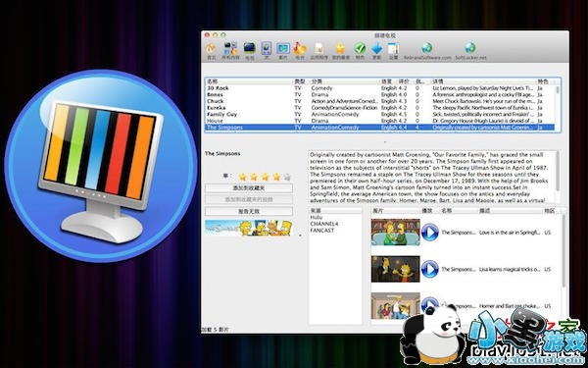Click the green checkmark toolbar icon
588x368 pixels.
tap(360, 48)
